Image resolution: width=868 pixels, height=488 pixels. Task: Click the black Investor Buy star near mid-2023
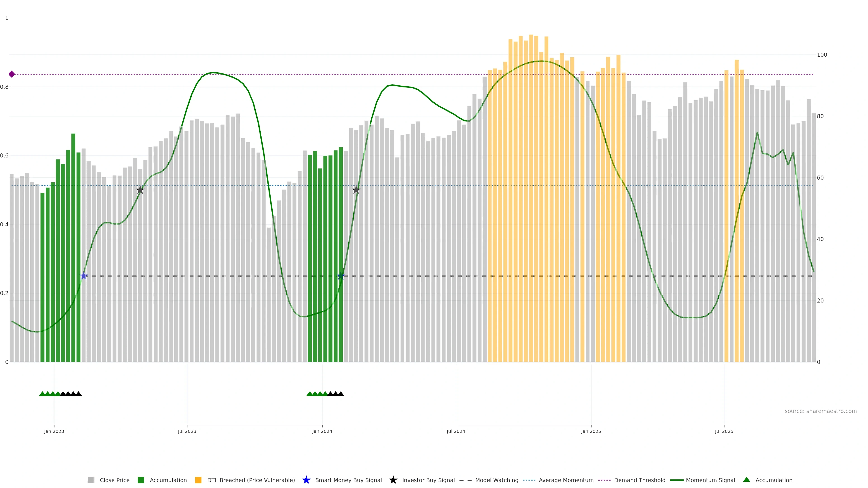(140, 190)
